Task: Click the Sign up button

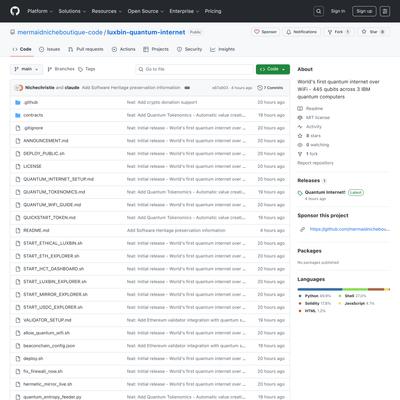Action: tap(364, 11)
